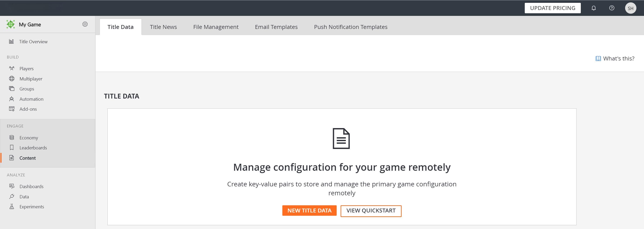Screen dimensions: 644x229
Task: Open the help question mark icon
Action: click(x=611, y=8)
